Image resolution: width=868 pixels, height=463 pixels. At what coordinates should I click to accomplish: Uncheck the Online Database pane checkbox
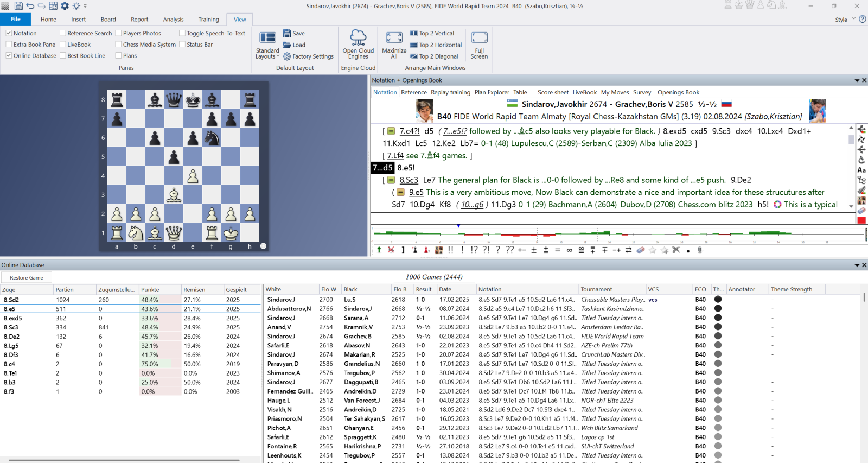(x=9, y=56)
